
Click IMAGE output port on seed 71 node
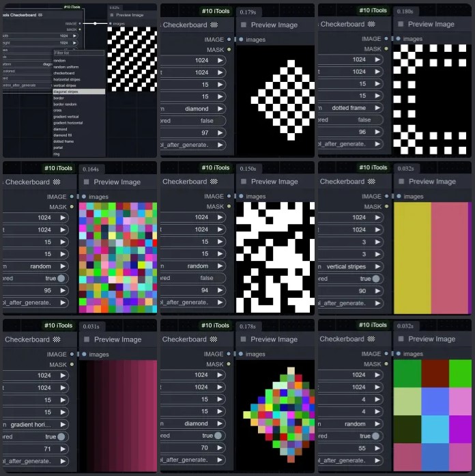(x=72, y=354)
